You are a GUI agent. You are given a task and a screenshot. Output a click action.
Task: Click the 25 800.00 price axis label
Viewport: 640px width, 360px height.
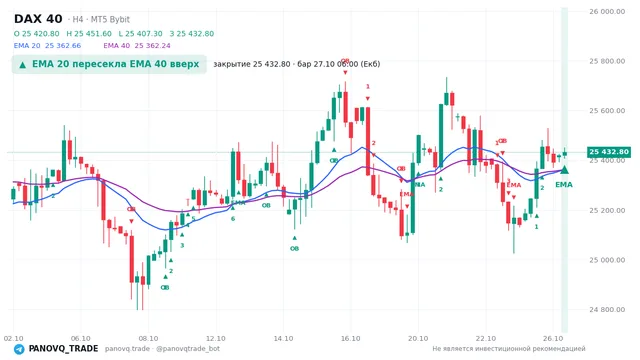pos(607,61)
